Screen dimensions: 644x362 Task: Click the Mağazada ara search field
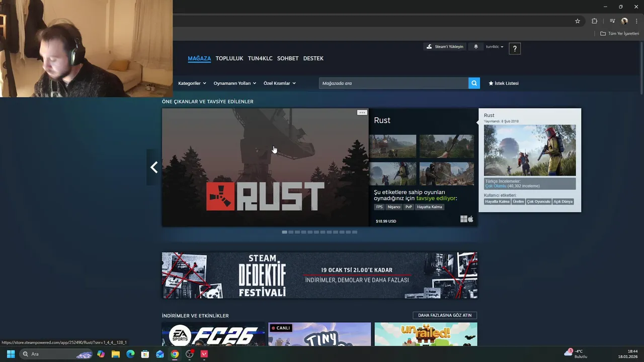coord(393,83)
